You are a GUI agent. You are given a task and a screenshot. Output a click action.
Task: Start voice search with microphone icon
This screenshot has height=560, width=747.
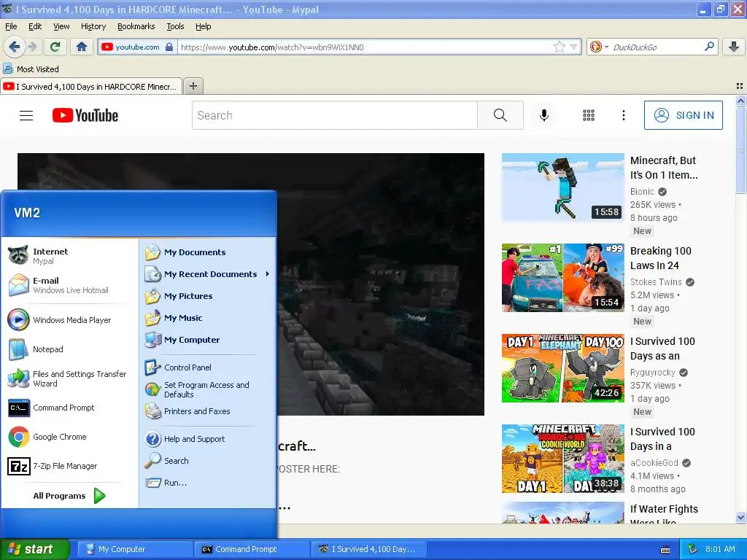pyautogui.click(x=544, y=115)
